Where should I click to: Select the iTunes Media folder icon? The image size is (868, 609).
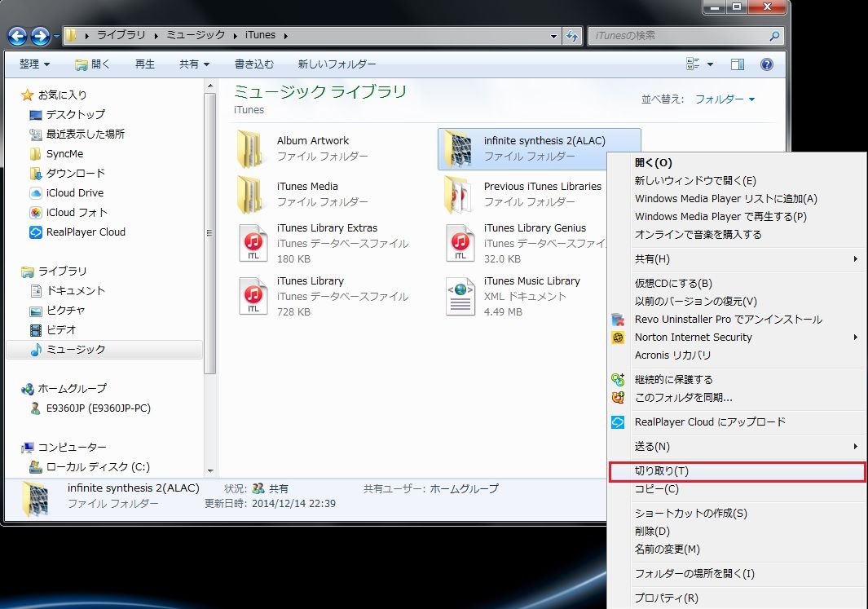(x=250, y=194)
